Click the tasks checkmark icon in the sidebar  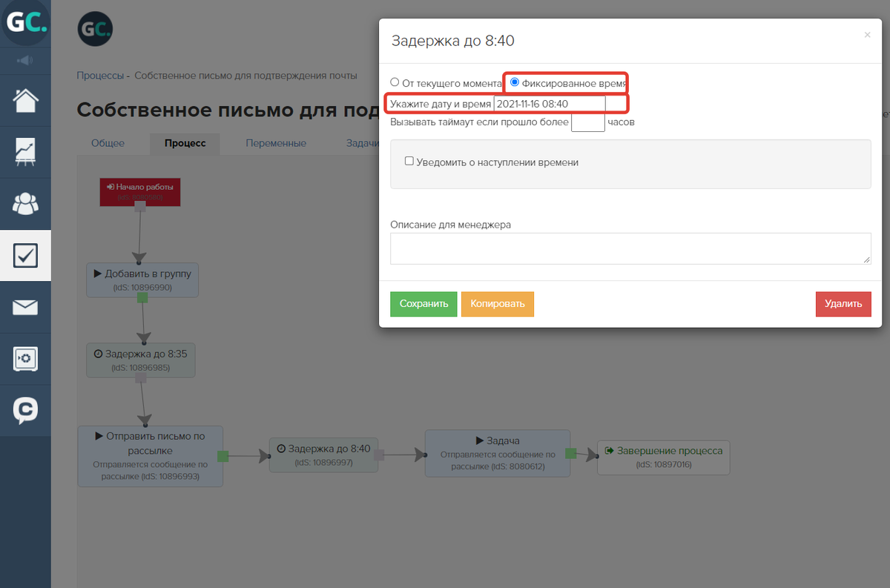25,255
